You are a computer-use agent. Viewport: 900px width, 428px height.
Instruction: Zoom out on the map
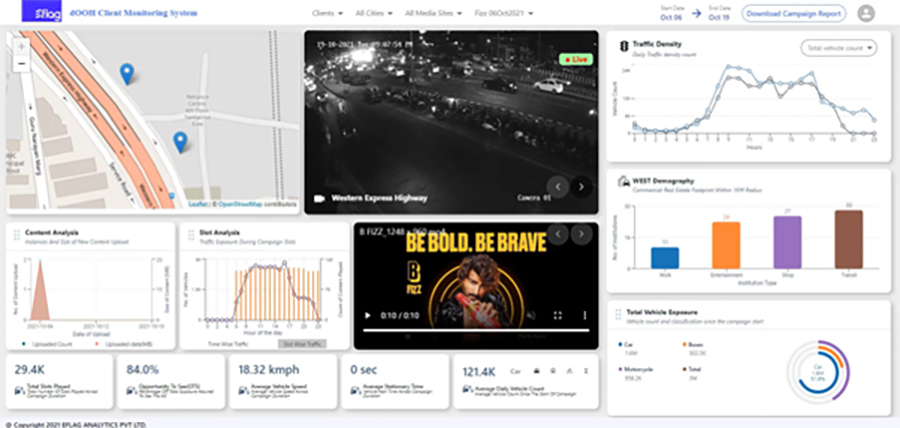(x=21, y=63)
